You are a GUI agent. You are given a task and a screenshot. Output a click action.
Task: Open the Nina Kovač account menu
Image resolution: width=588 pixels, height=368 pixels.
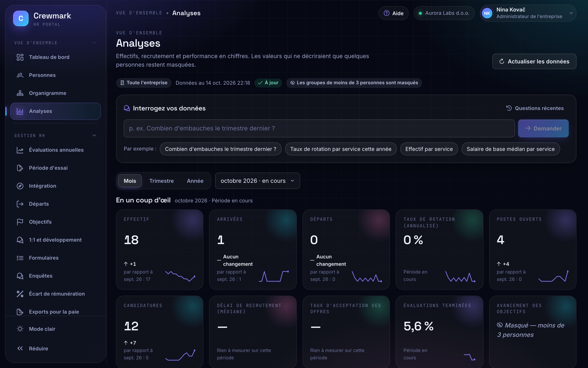[x=528, y=13]
